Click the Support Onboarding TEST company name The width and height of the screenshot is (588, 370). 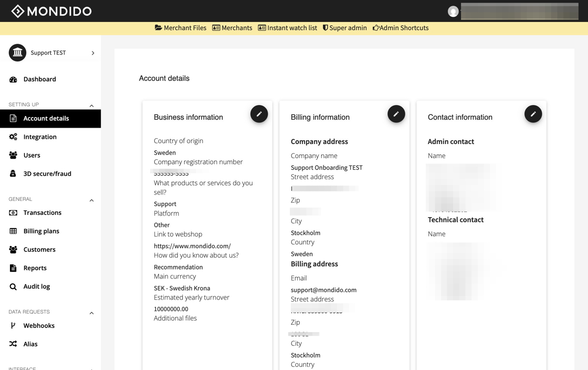tap(326, 168)
